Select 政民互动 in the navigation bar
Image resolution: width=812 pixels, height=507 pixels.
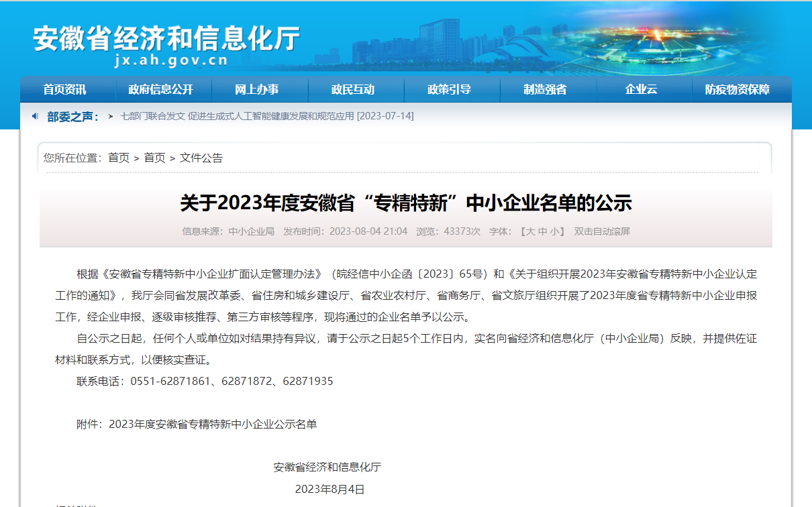[x=352, y=90]
